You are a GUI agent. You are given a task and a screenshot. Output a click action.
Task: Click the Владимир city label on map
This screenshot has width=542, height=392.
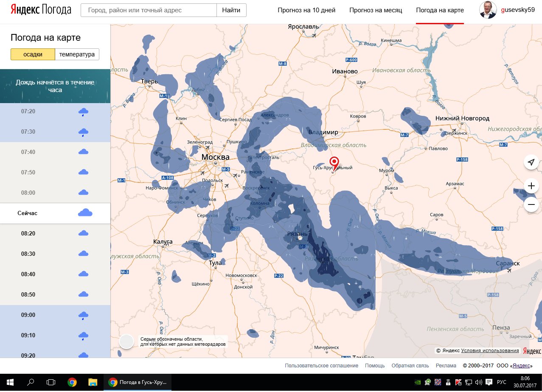(x=323, y=132)
